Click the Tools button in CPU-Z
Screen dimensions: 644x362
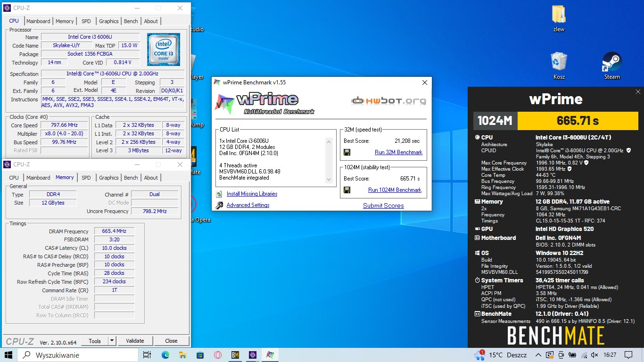[x=95, y=341]
